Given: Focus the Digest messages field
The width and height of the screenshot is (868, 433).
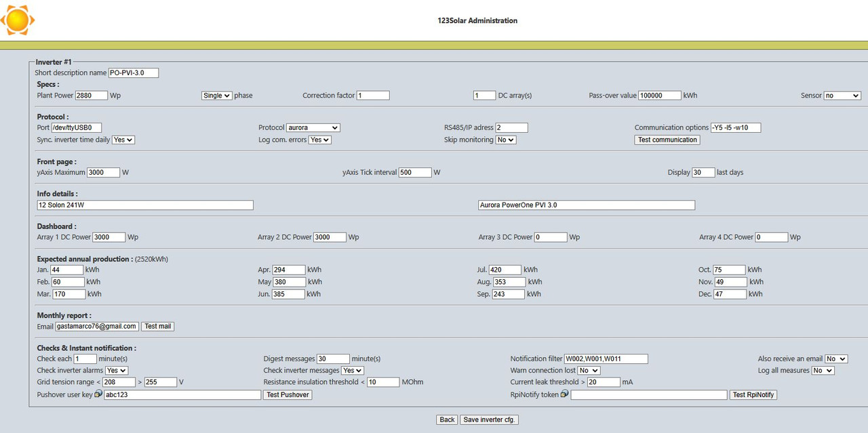Looking at the screenshot, I should click(x=333, y=358).
